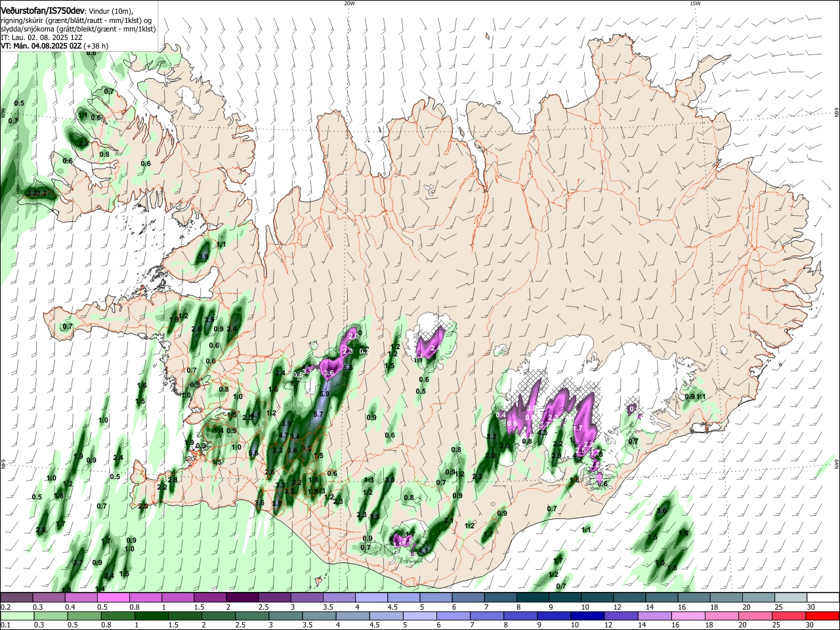This screenshot has width=840, height=630.
Task: Click the upper legend swatch starting at 12
Action: pyautogui.click(x=629, y=597)
